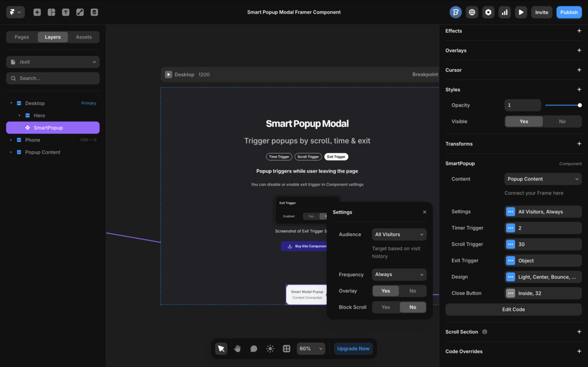Open the Settings property dots icon
Viewport: 588px width, 367px height.
510,212
